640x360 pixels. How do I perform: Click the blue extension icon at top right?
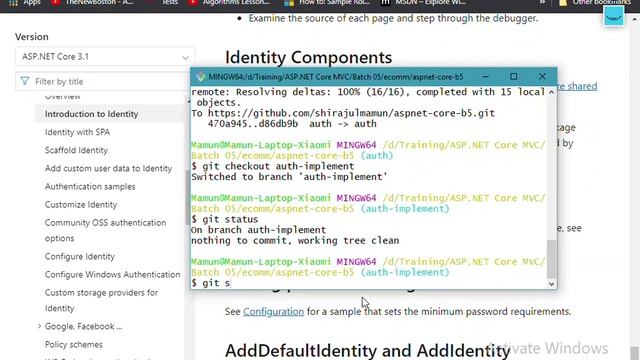click(x=614, y=16)
